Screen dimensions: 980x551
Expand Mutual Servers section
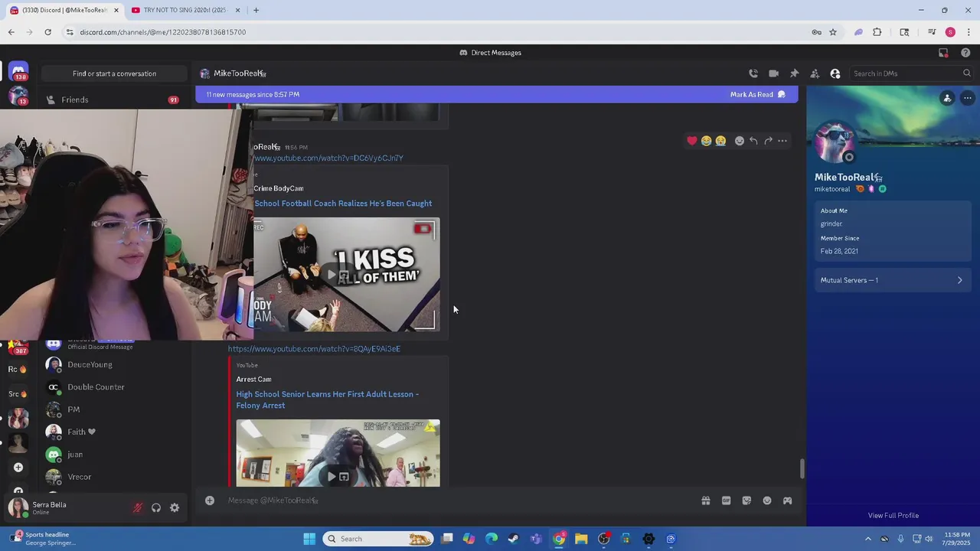pyautogui.click(x=892, y=280)
